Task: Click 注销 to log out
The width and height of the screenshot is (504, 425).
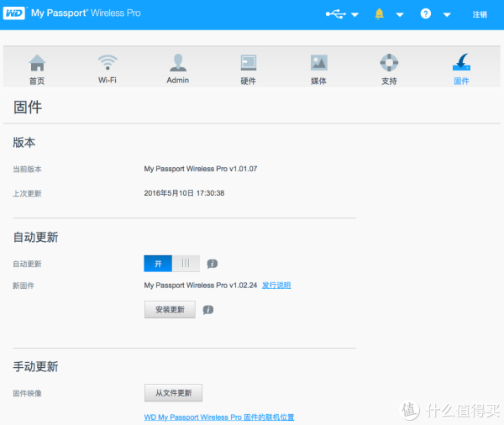Action: (480, 14)
